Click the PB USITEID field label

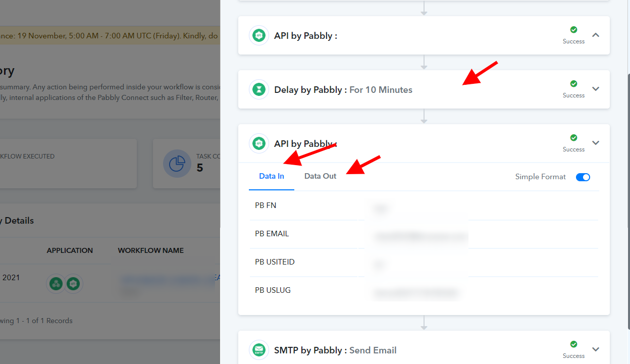tap(275, 262)
